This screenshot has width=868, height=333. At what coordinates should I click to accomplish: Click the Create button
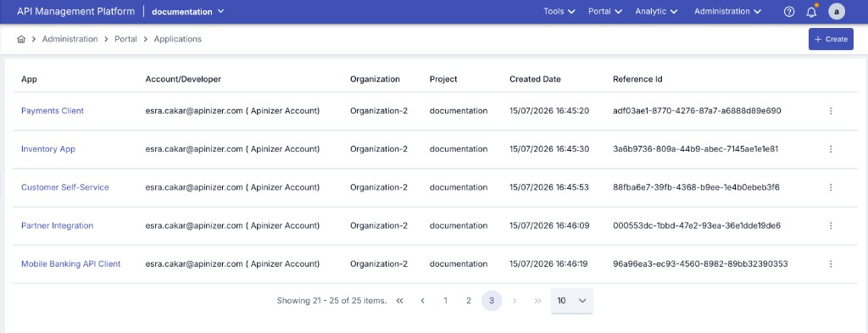831,39
